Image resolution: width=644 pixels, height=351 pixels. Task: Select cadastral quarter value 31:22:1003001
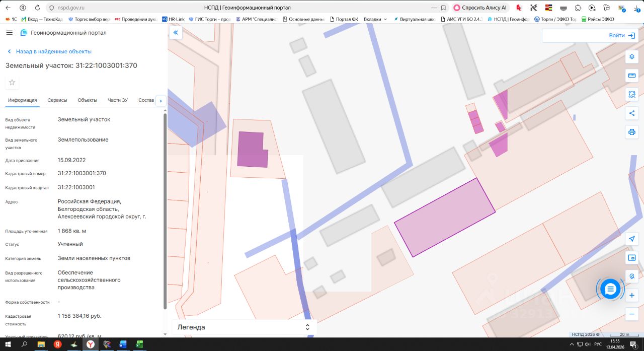click(76, 187)
